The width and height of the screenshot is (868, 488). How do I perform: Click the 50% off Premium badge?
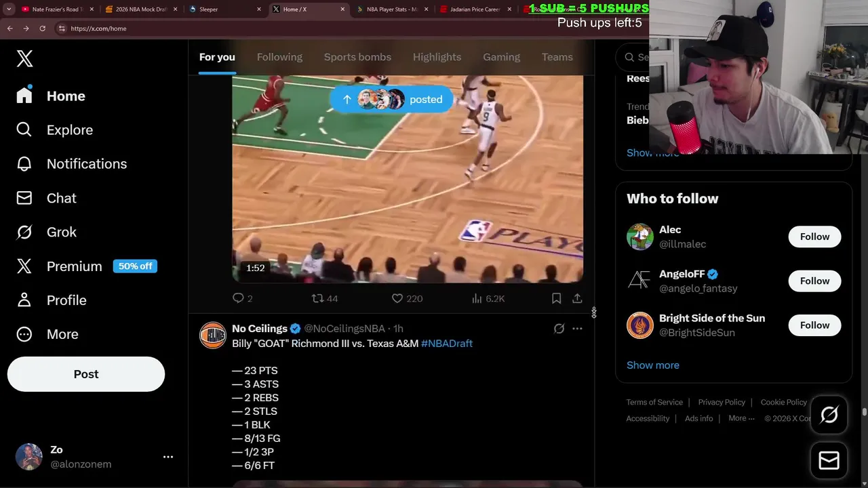click(x=135, y=266)
